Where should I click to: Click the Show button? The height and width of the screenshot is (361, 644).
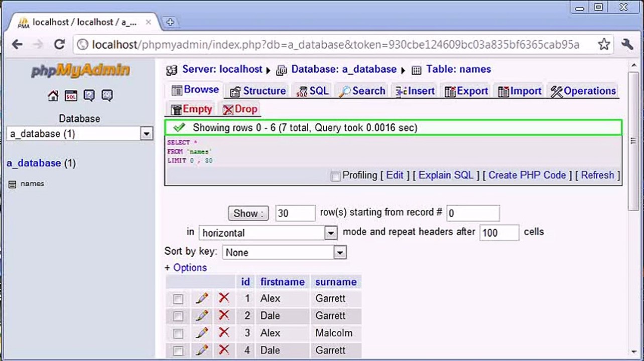click(x=248, y=213)
